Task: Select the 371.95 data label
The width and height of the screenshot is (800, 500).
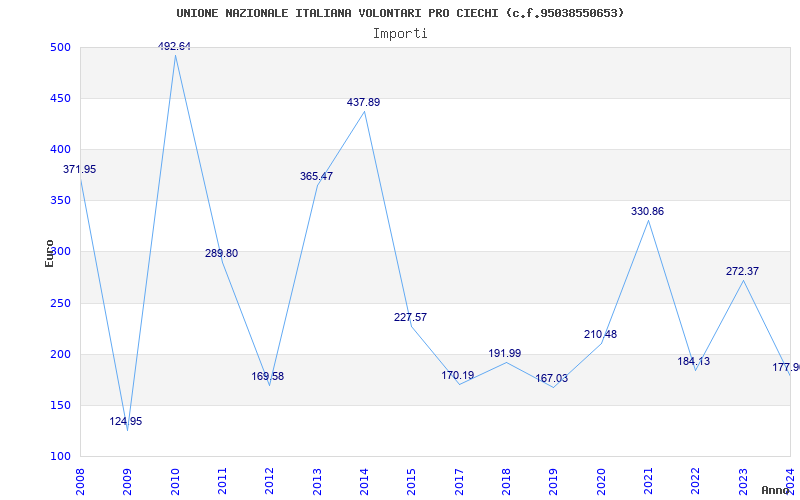Action: [80, 169]
